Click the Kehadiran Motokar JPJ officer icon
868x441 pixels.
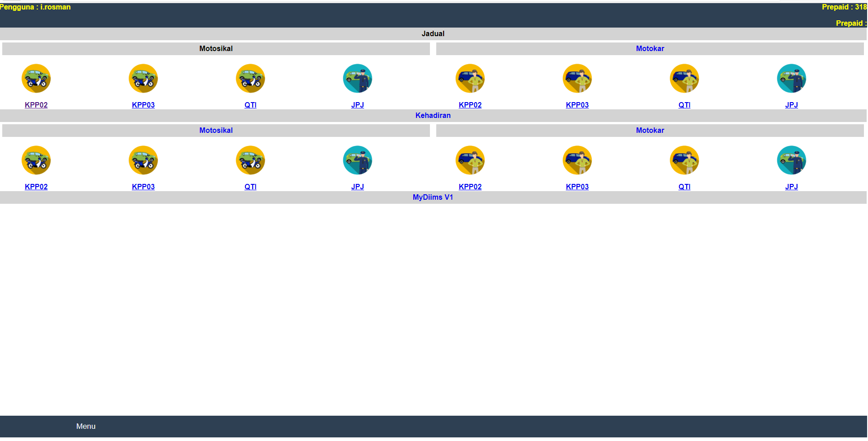(x=792, y=160)
